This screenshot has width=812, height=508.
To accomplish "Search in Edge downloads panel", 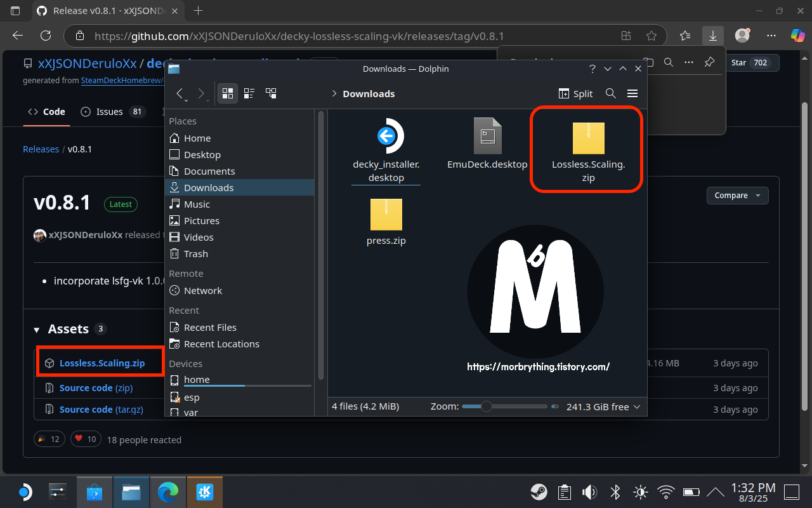I will [668, 62].
